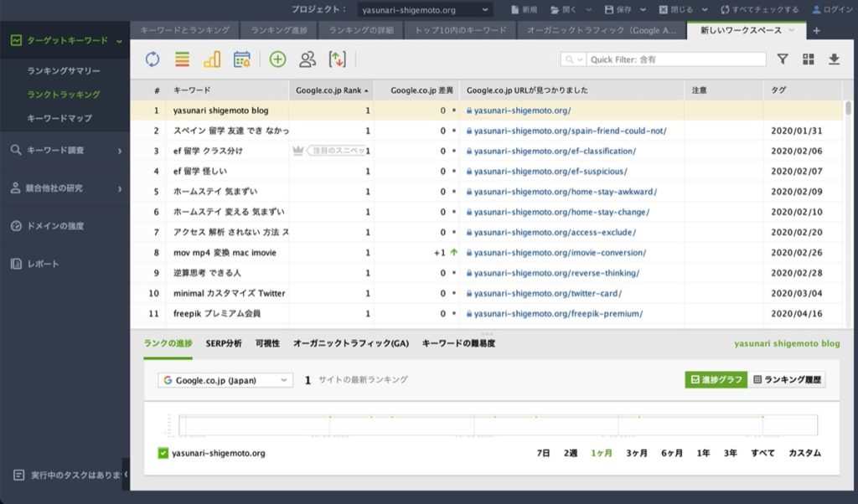The height and width of the screenshot is (504, 858).
Task: Click the target keywords chart icon
Action: pos(16,40)
